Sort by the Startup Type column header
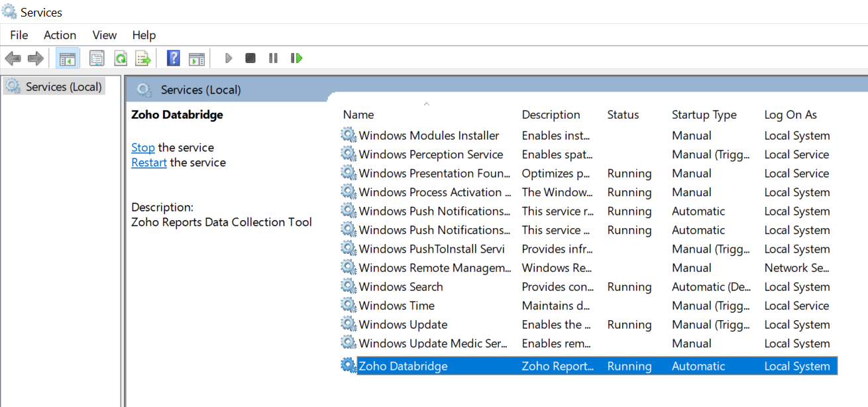This screenshot has height=407, width=868. 704,115
